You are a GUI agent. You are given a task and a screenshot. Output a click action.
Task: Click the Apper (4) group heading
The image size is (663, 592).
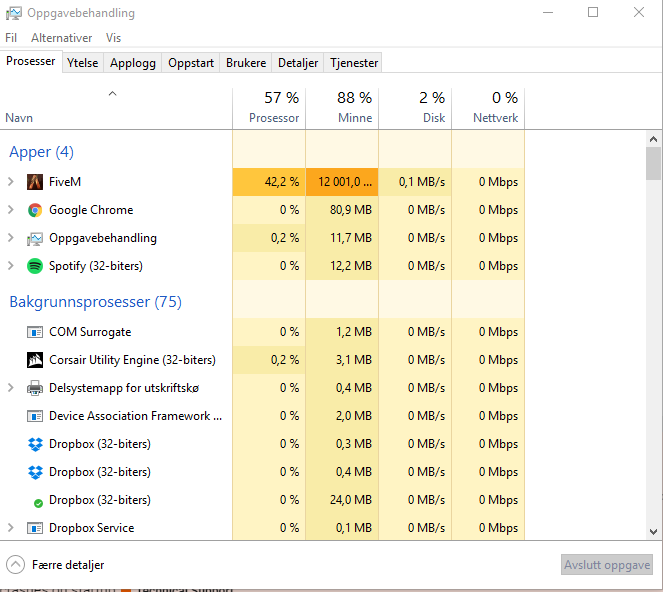(41, 152)
